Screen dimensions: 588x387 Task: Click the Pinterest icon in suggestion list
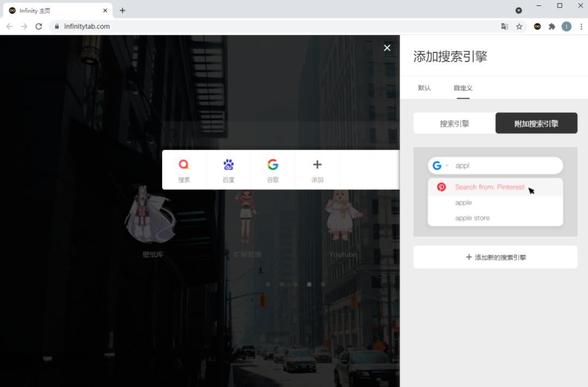441,187
